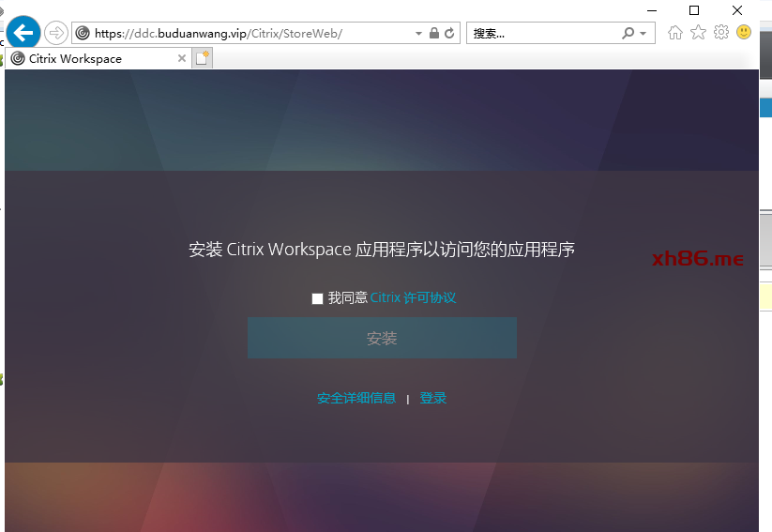Check the 我同意 license agreement checkbox
The image size is (772, 532).
click(318, 298)
